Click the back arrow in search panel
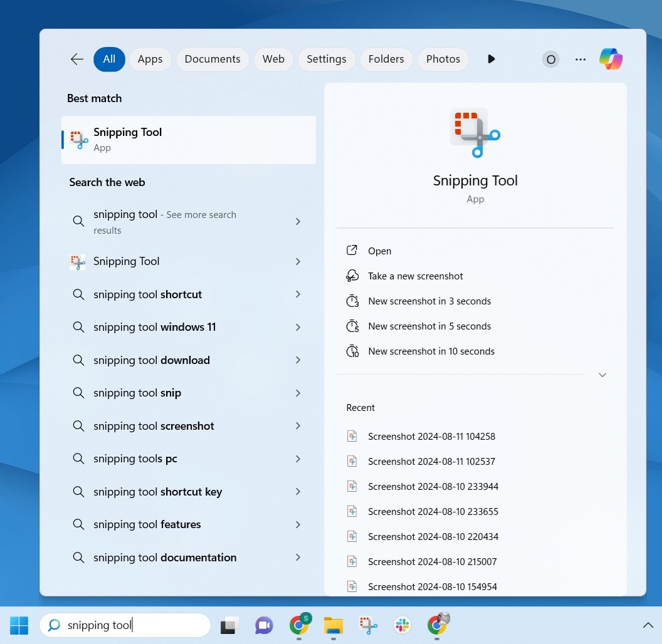The height and width of the screenshot is (644, 662). [77, 59]
